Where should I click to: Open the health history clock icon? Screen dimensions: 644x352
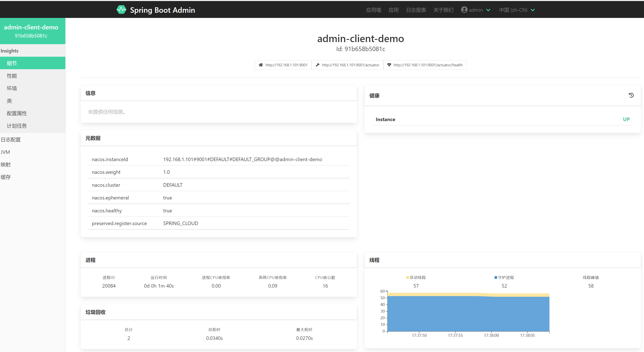631,95
